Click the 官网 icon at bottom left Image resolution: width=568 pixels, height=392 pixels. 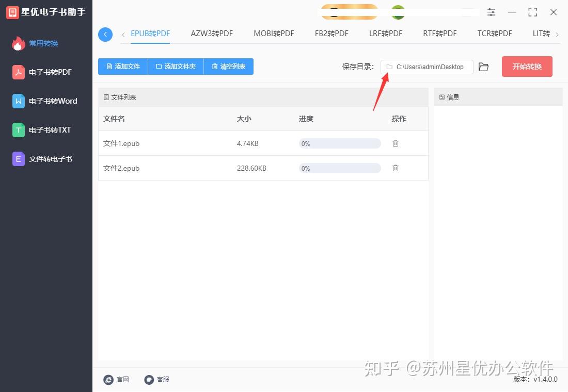[x=109, y=380]
